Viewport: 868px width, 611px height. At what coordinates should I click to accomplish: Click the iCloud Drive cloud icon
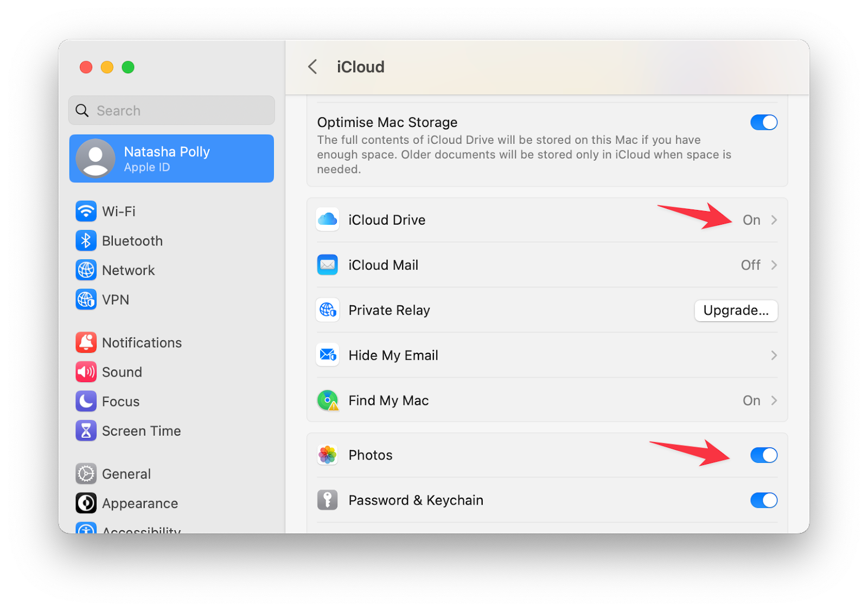click(x=328, y=220)
